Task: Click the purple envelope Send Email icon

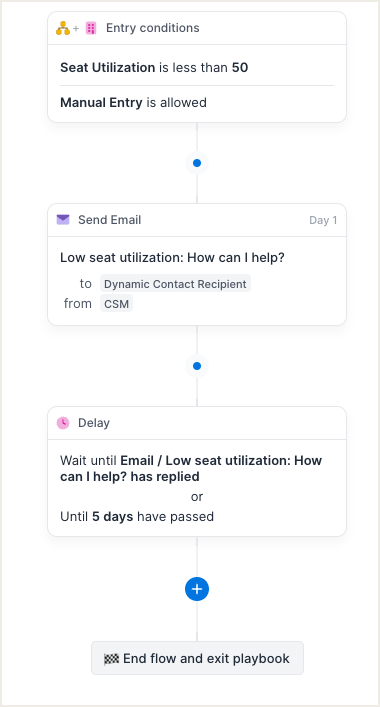Action: (x=63, y=220)
